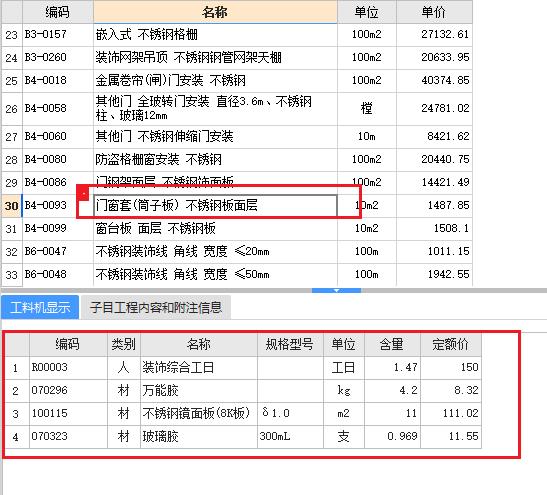
Task: Select the 含量 column header in lower table
Action: point(392,345)
